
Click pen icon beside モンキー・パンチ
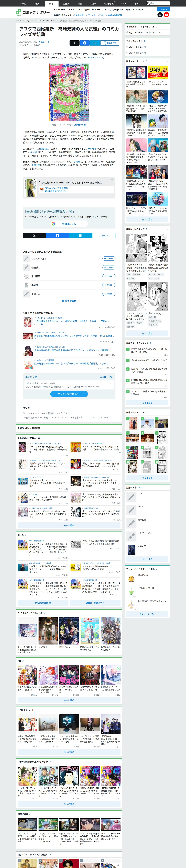pyautogui.click(x=131, y=536)
